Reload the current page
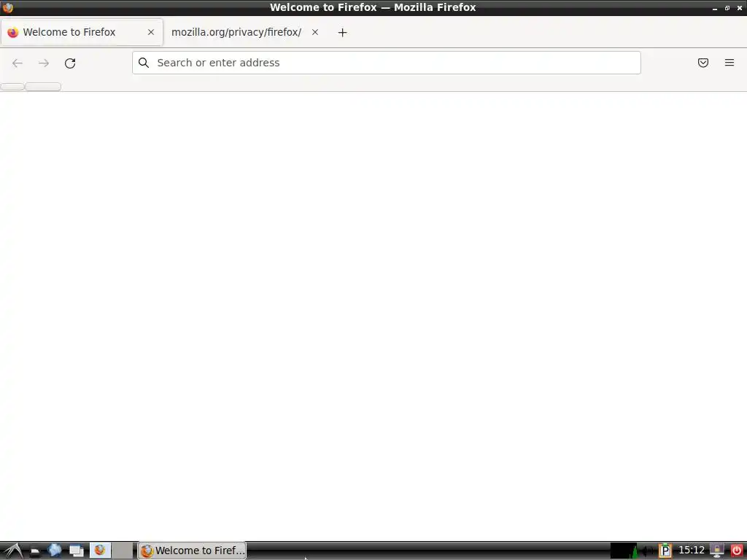Screen dimensions: 747x560 [x=70, y=63]
